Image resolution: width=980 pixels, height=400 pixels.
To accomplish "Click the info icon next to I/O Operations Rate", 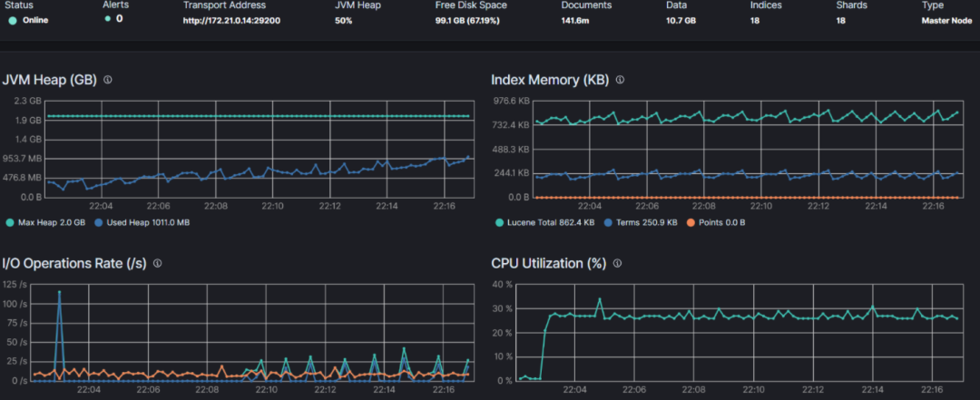I will click(x=157, y=263).
